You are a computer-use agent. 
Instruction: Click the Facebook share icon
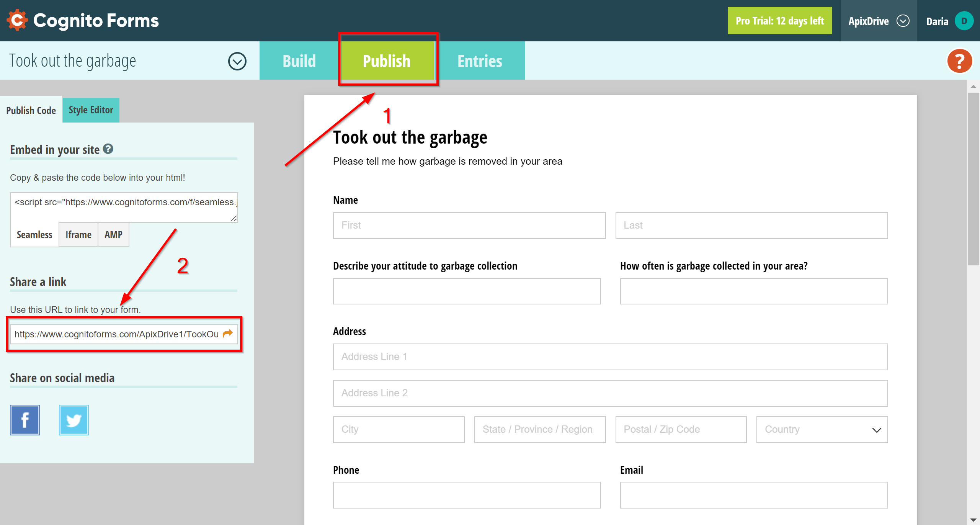25,420
